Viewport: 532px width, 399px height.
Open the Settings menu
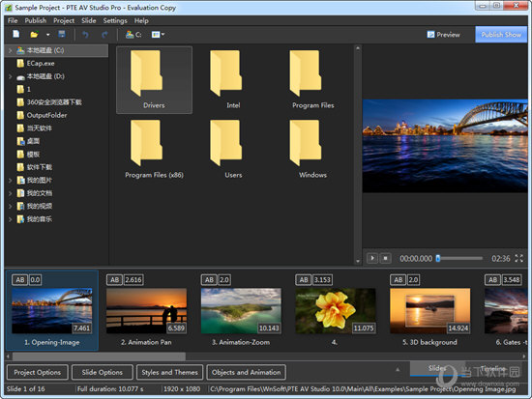[115, 20]
